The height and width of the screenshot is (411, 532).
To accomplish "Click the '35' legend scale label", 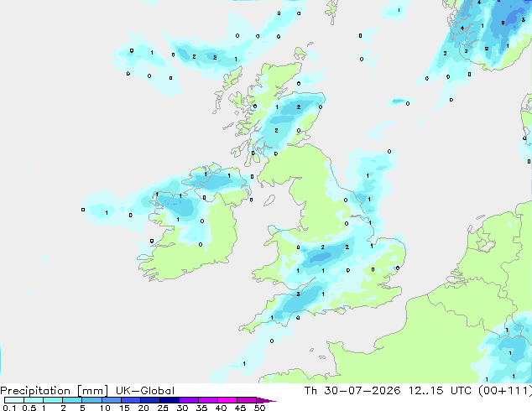I will (201, 408).
